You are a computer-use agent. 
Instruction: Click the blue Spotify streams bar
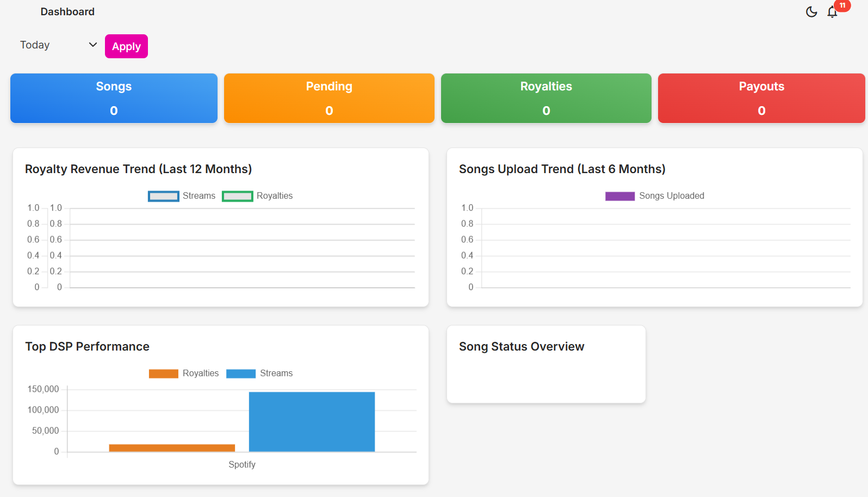[x=312, y=422]
